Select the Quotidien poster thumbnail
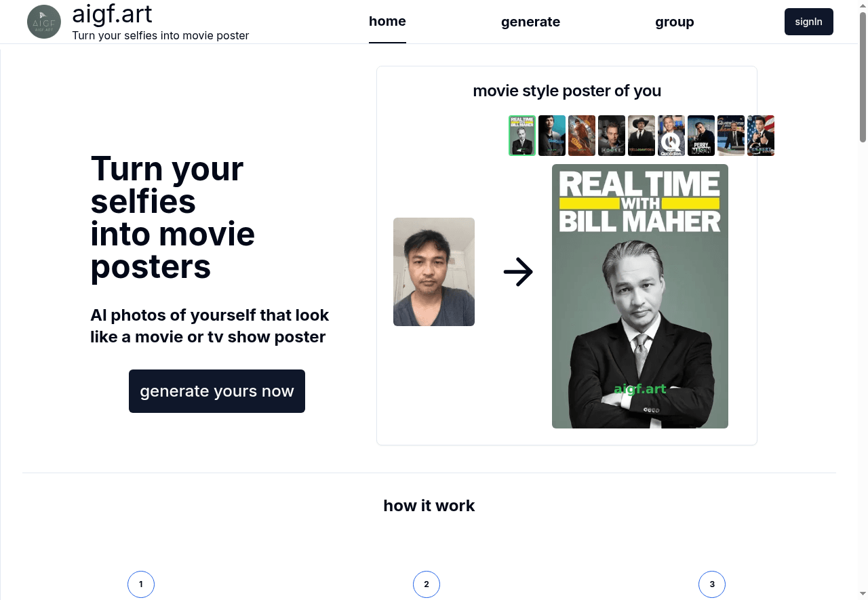Image resolution: width=868 pixels, height=600 pixels. point(671,136)
